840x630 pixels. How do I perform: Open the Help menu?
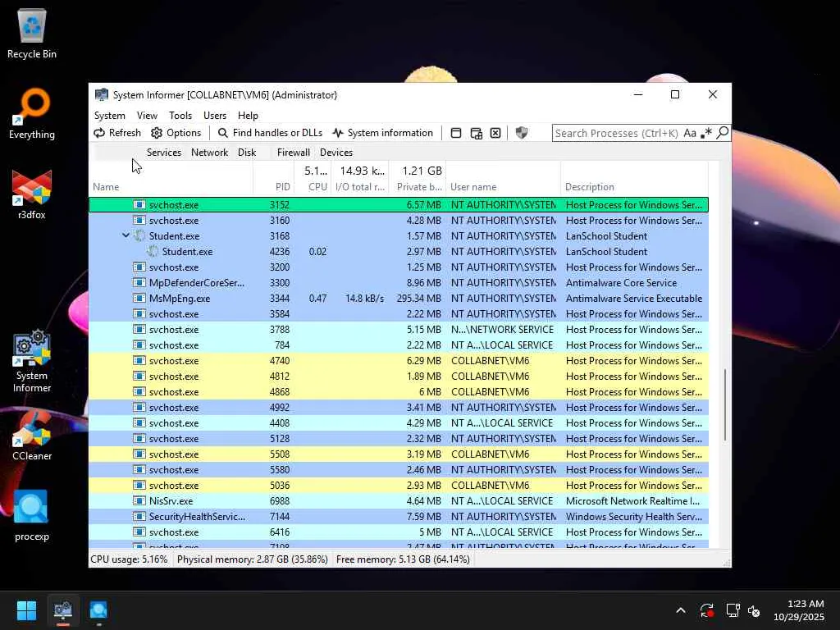(x=248, y=115)
